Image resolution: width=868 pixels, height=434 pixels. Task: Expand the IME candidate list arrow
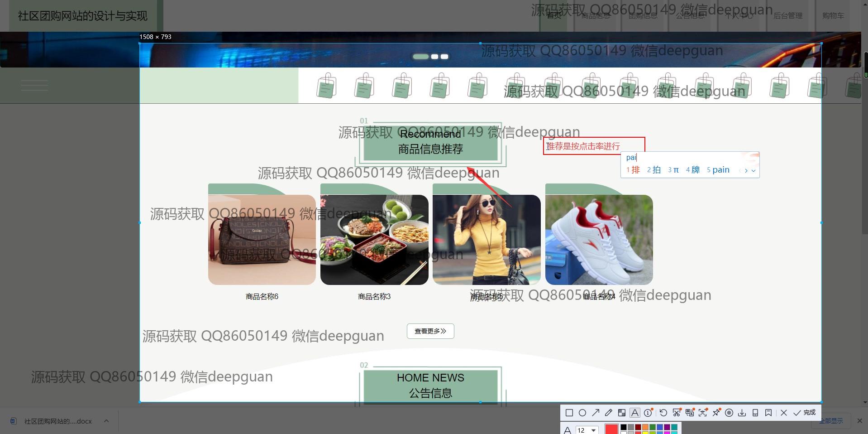coord(754,171)
